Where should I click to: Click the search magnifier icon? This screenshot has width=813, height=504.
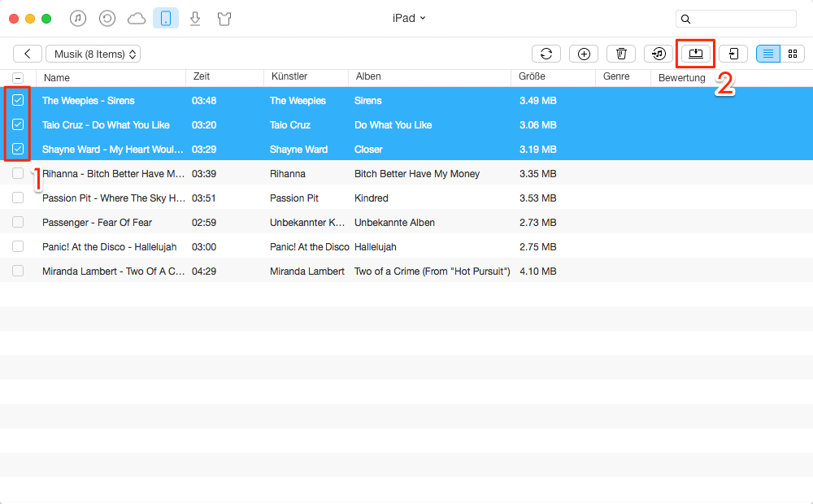685,20
